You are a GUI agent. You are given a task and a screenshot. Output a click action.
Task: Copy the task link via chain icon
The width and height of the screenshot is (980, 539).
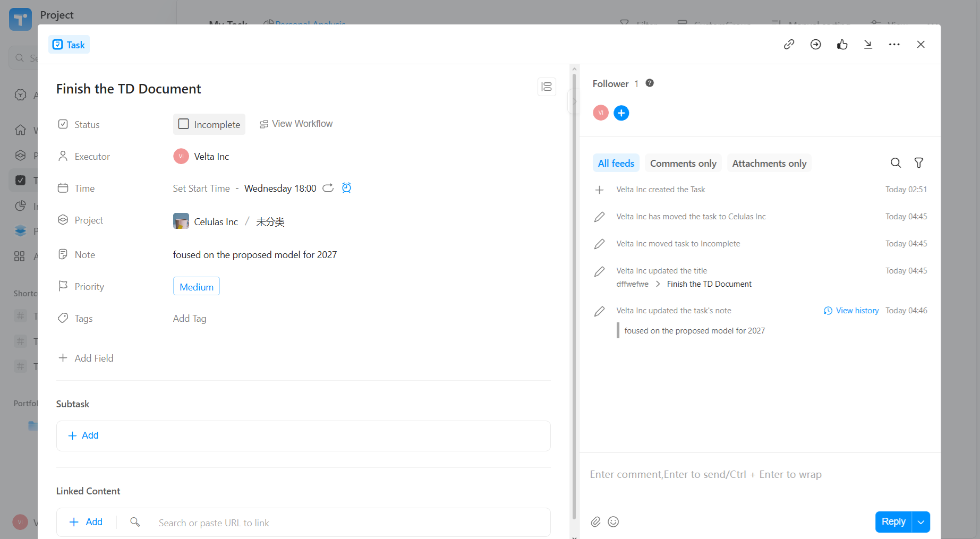click(789, 45)
